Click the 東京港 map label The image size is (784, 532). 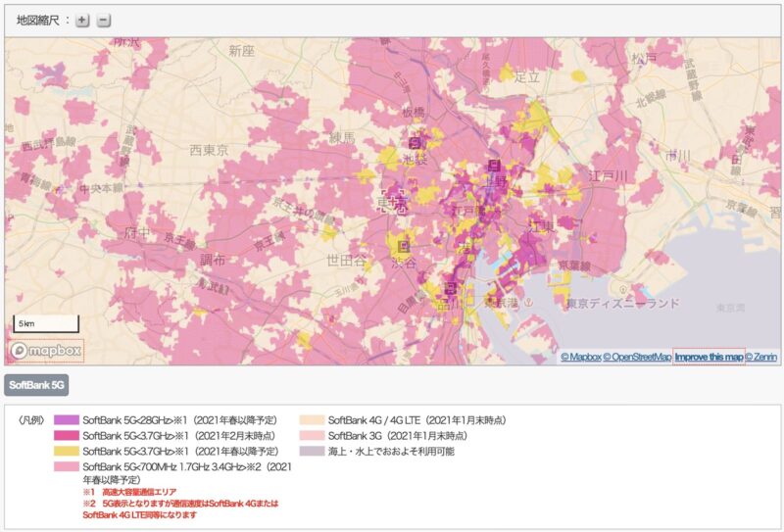502,303
